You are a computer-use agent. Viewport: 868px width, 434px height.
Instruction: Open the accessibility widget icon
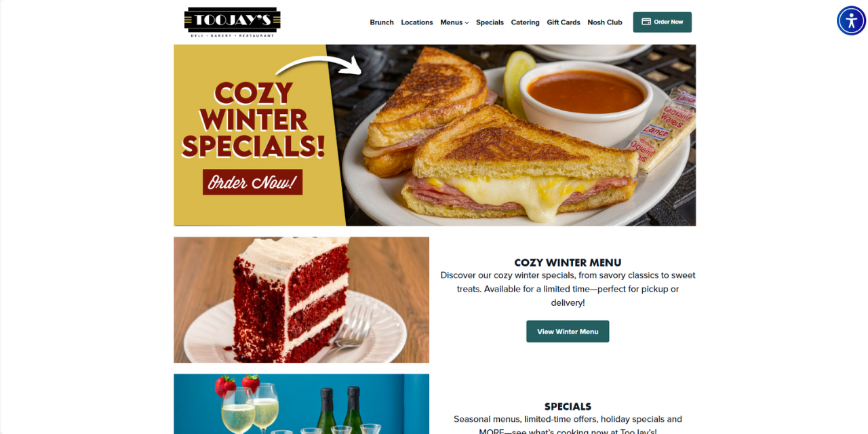pos(851,20)
